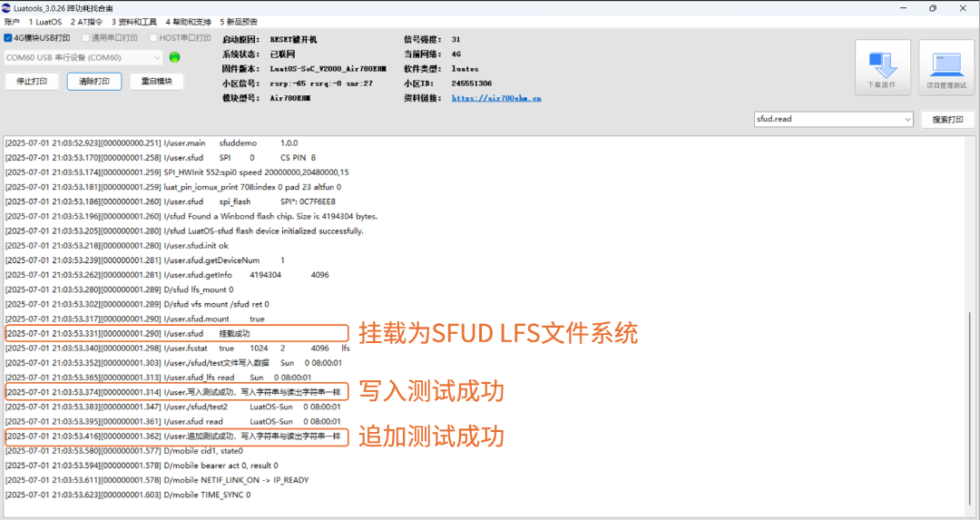Click log line 'spi_flash SPI*: 0C7F6EE8'
This screenshot has height=520, width=980.
click(170, 201)
